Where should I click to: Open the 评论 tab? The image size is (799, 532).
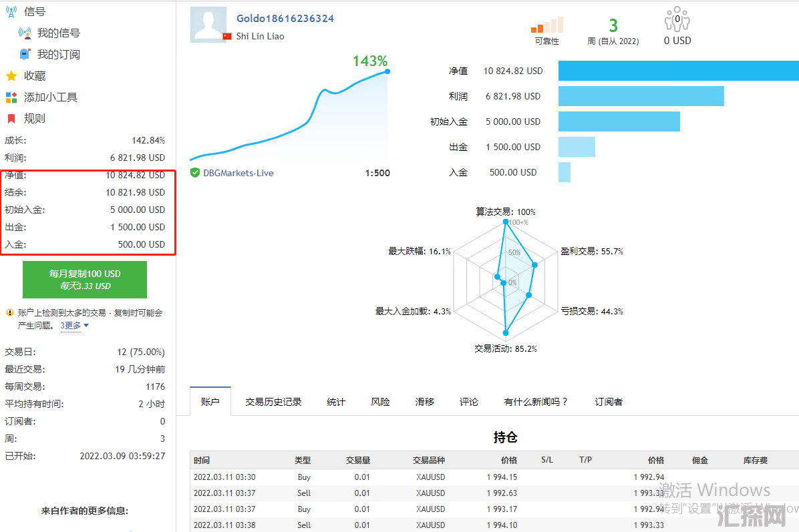[x=469, y=402]
